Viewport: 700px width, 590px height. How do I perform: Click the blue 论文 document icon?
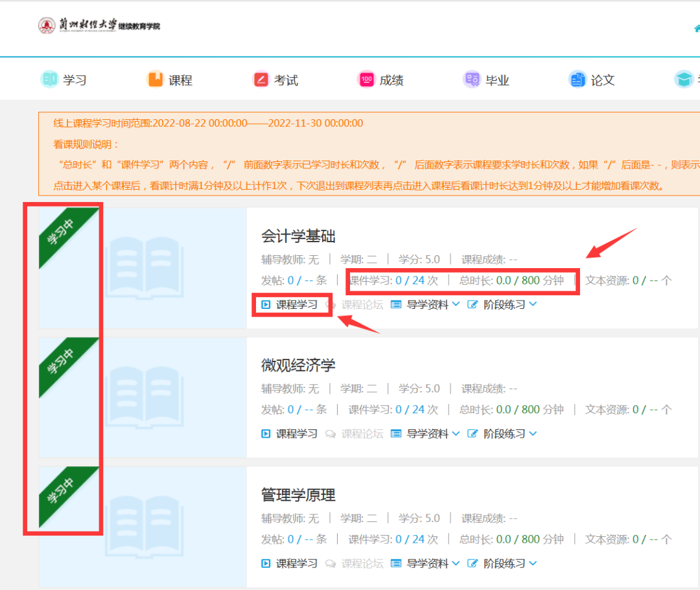577,80
